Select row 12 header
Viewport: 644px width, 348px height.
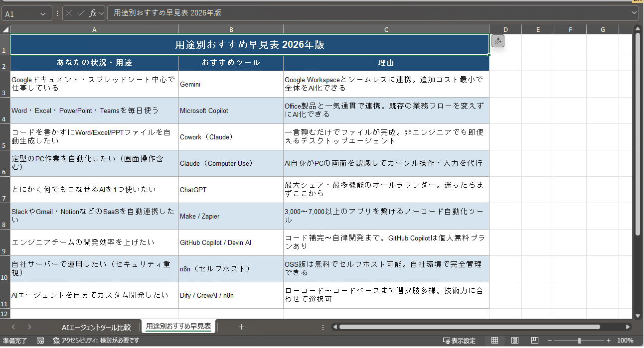click(x=5, y=314)
